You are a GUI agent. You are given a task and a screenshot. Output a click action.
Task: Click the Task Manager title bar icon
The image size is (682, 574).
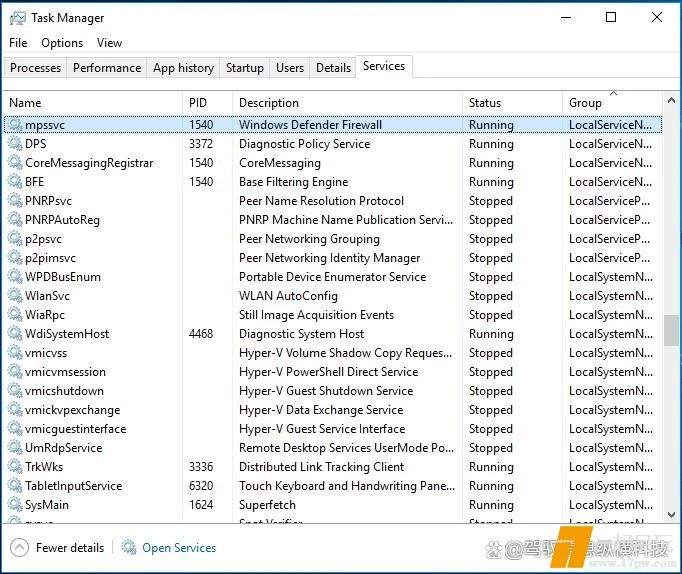pos(17,18)
